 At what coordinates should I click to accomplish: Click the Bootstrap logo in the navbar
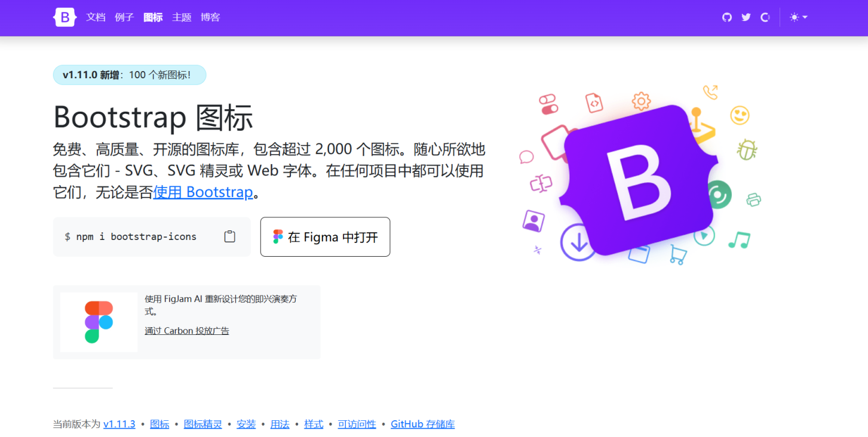tap(65, 17)
